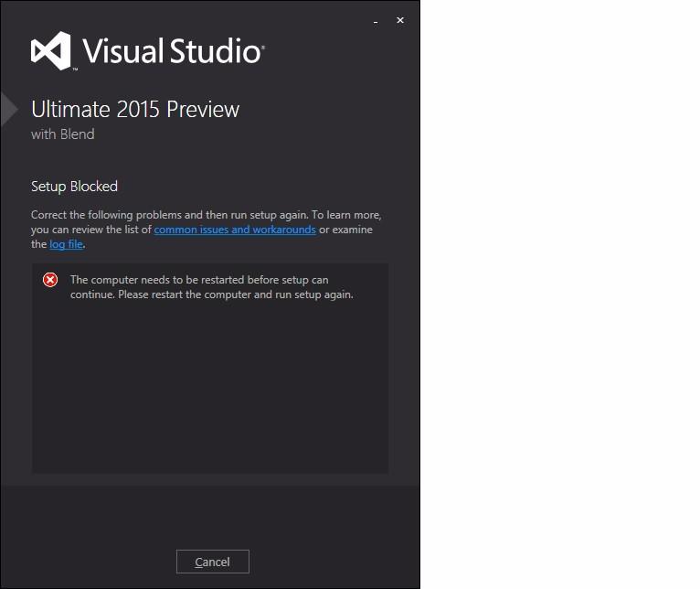Close the setup window
This screenshot has width=700, height=589.
(x=400, y=20)
